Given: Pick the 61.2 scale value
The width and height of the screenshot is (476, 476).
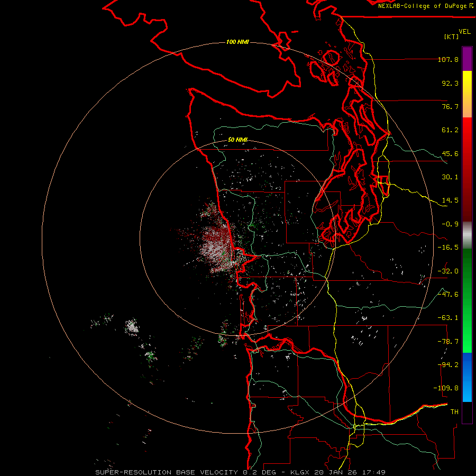Looking at the screenshot, I should (450, 130).
